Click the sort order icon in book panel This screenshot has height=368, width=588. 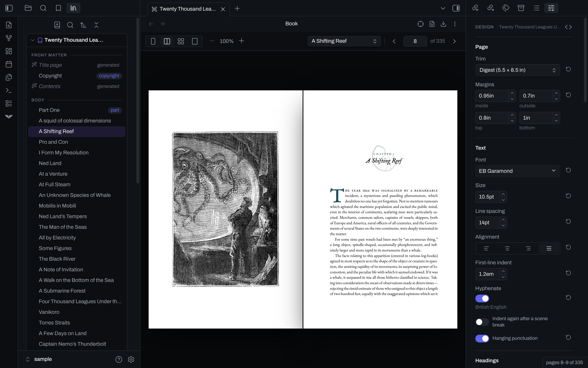pyautogui.click(x=83, y=25)
